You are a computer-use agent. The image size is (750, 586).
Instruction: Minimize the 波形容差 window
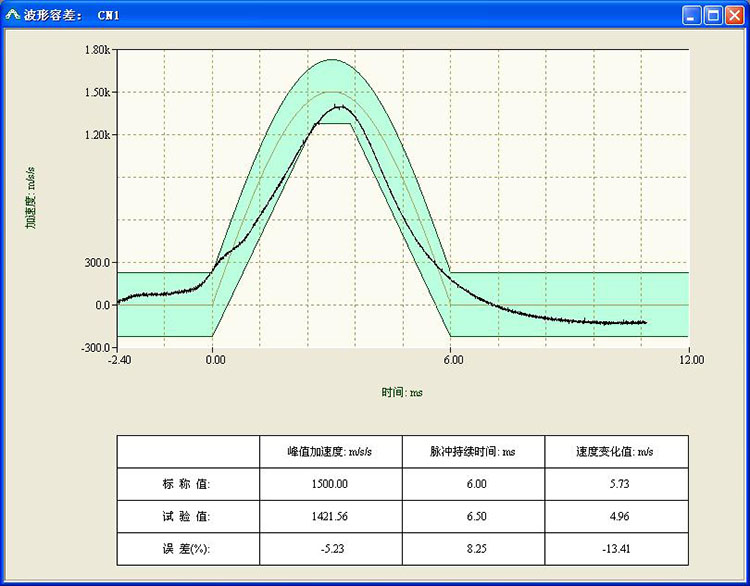[x=692, y=15]
